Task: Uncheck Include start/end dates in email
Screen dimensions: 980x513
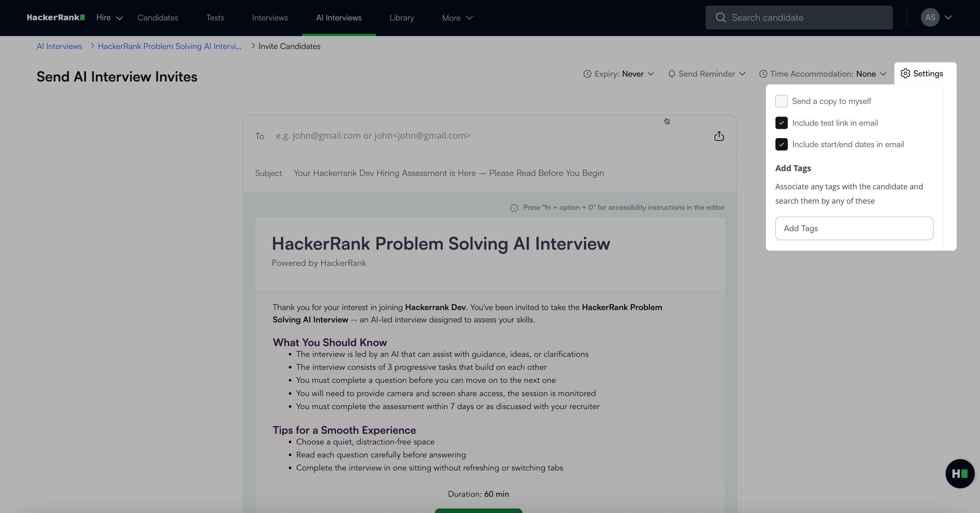Action: (781, 144)
